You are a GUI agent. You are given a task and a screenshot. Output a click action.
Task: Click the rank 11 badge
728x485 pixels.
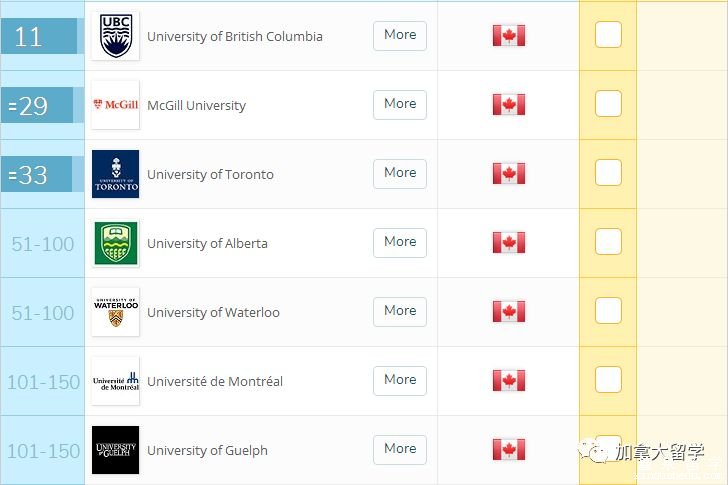pyautogui.click(x=39, y=36)
